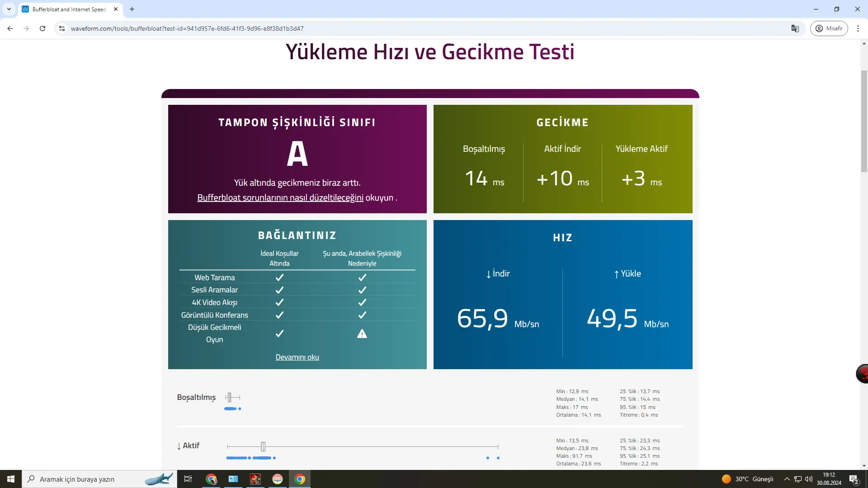Click the Sesli Aramalar row label
The height and width of the screenshot is (488, 868).
215,290
